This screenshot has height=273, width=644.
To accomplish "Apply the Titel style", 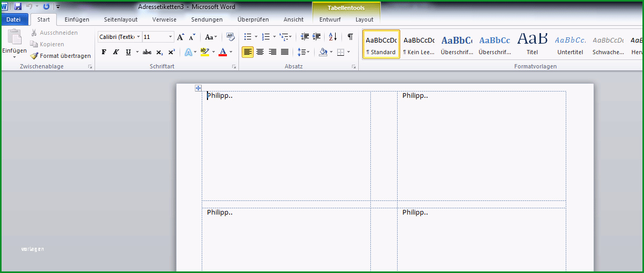I will pyautogui.click(x=532, y=44).
